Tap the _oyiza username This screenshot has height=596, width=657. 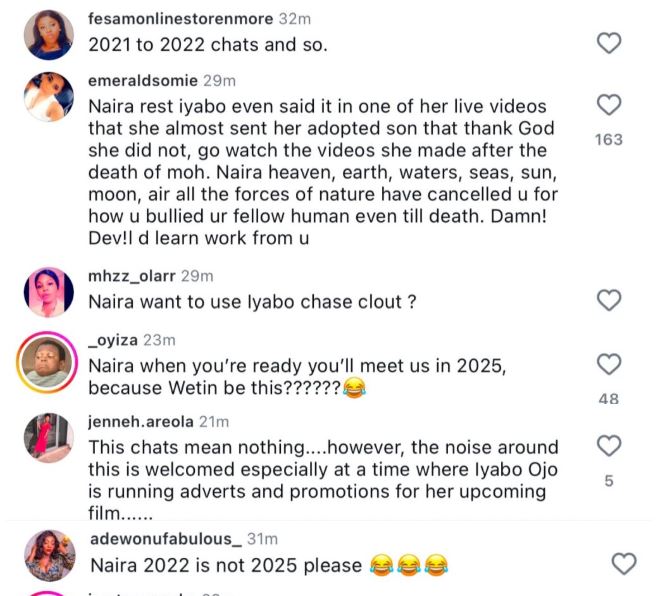pyautogui.click(x=114, y=340)
